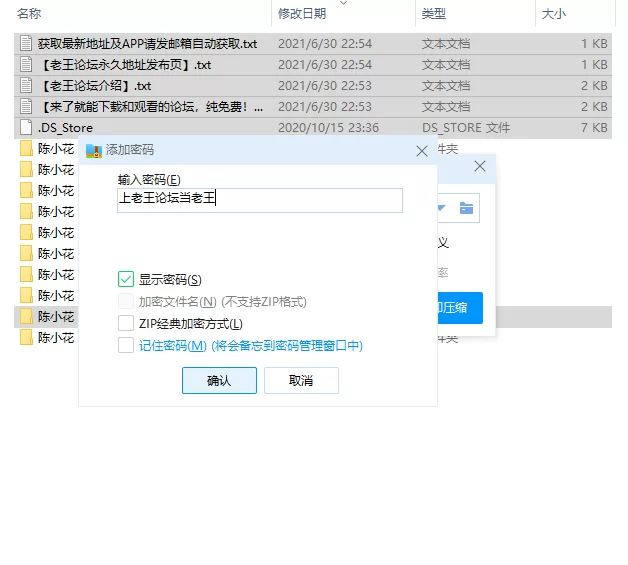This screenshot has width=628, height=565.
Task: Click the sort arrow above 修改日期 column
Action: tap(345, 3)
